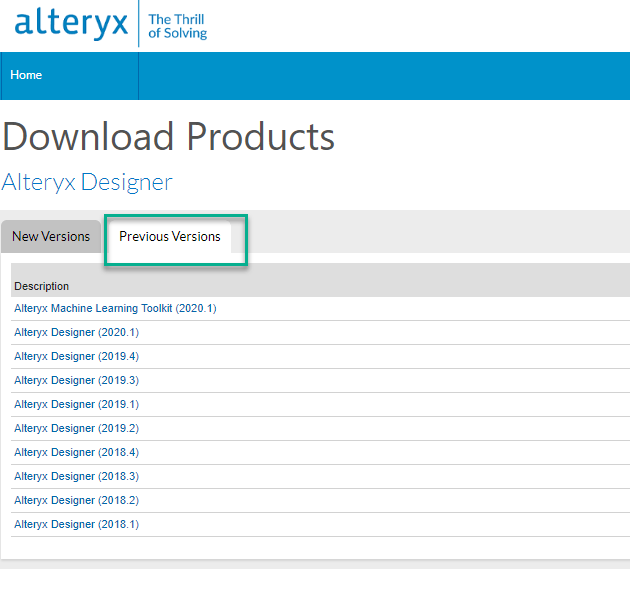Viewport: 630px width, 611px height.
Task: Open Alteryx Designer (2019.4) download
Action: coord(76,356)
